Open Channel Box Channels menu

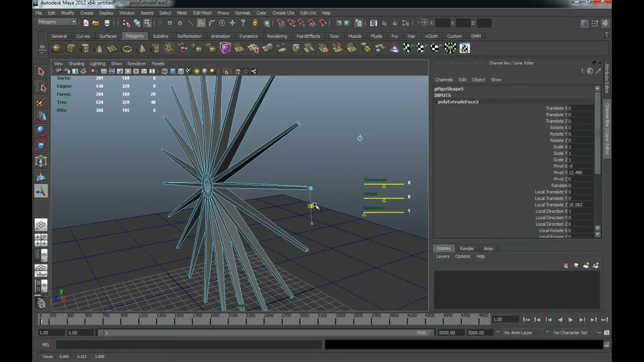(444, 79)
